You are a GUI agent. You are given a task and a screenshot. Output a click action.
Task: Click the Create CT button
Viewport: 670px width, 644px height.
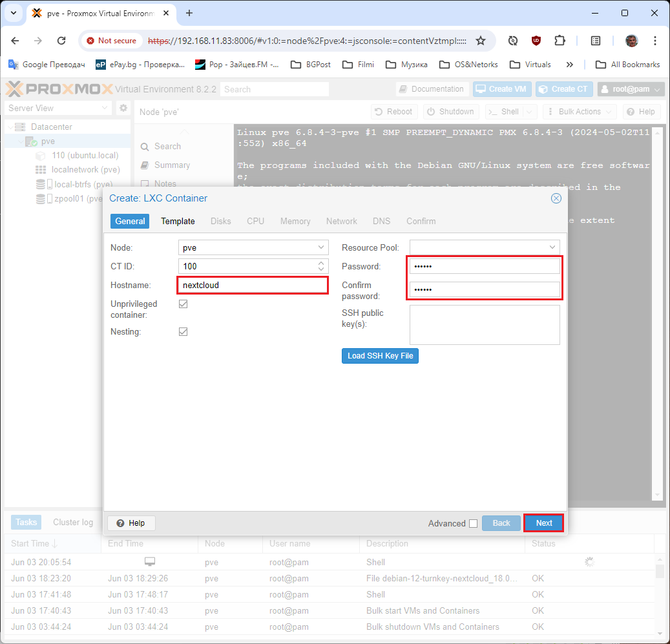coord(563,89)
